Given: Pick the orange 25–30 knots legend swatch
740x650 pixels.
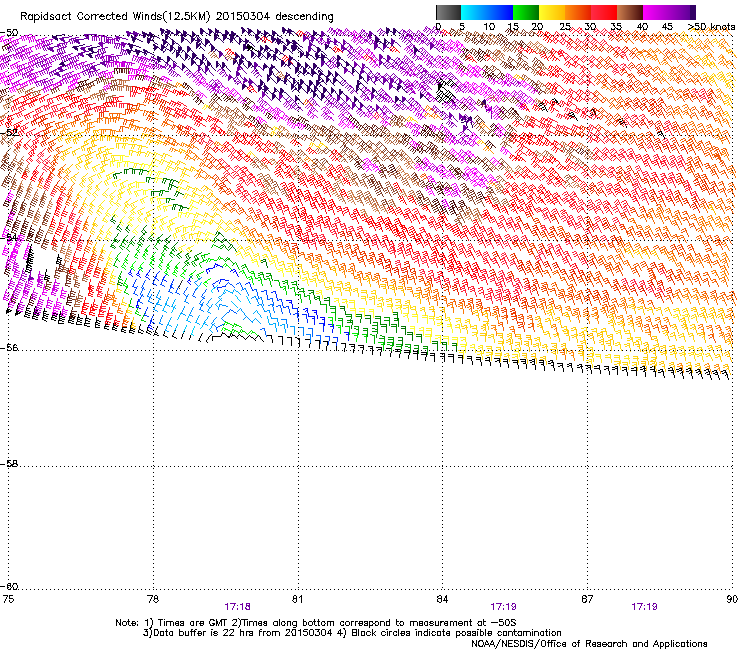Looking at the screenshot, I should click(578, 12).
